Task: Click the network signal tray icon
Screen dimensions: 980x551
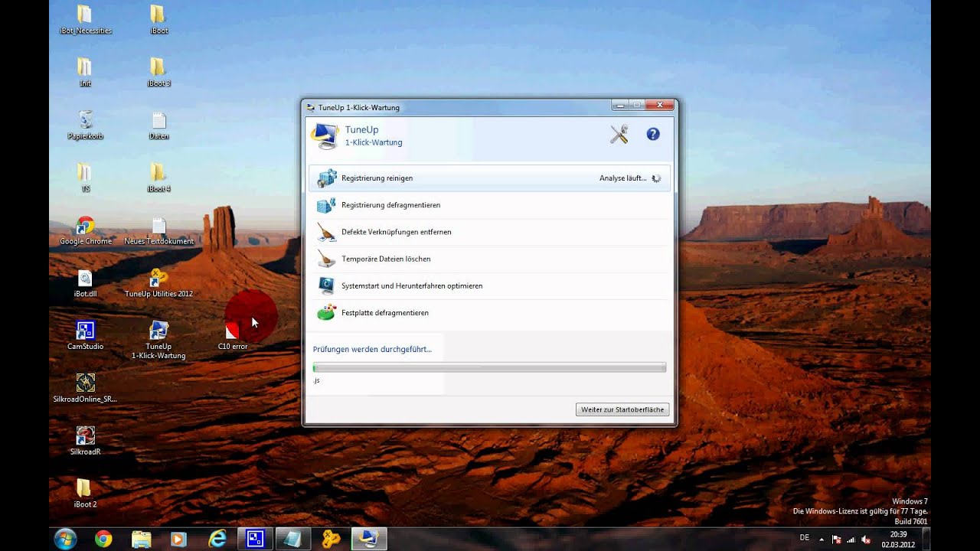Action: point(850,539)
